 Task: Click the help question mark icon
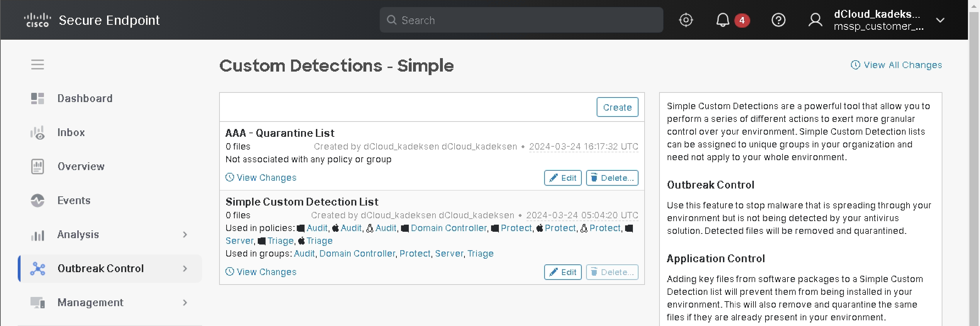(778, 20)
